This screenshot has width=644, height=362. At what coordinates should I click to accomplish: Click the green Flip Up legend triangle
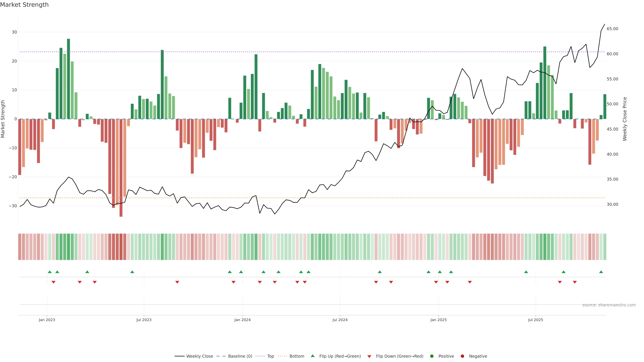(x=312, y=356)
